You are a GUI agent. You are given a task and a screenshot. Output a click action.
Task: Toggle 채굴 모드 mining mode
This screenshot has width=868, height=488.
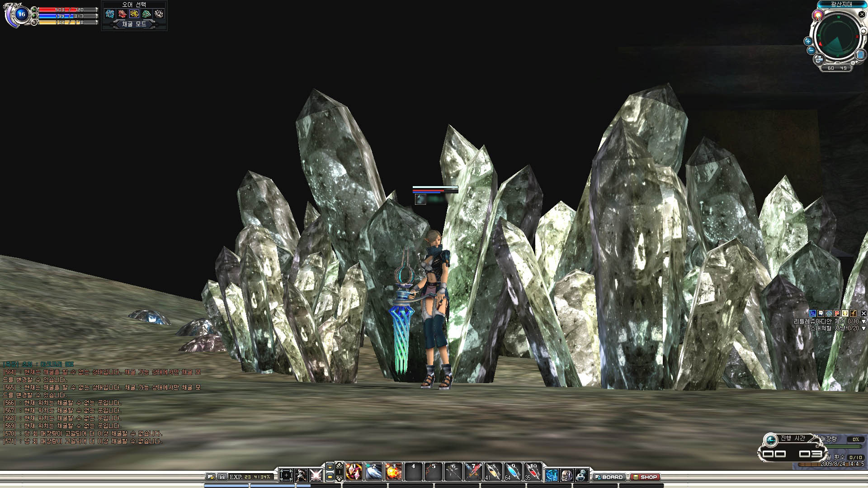(x=134, y=24)
